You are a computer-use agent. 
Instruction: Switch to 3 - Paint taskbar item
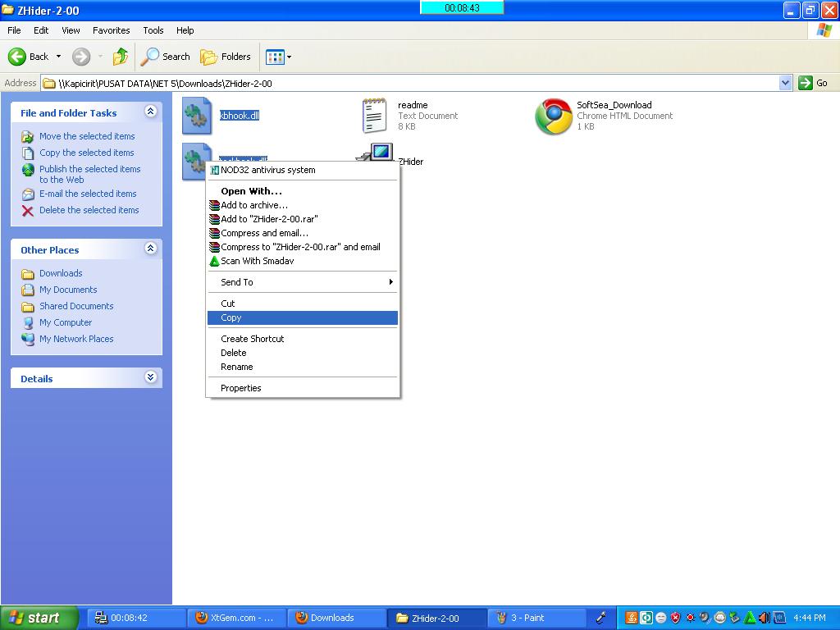point(536,618)
